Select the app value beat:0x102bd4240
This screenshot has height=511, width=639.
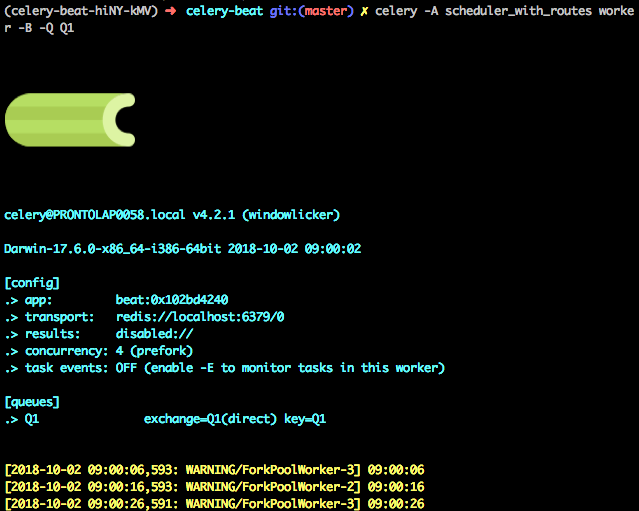pyautogui.click(x=172, y=300)
